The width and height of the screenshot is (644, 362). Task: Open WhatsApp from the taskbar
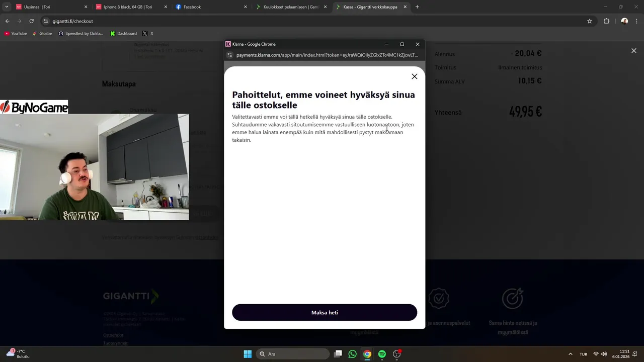(353, 354)
